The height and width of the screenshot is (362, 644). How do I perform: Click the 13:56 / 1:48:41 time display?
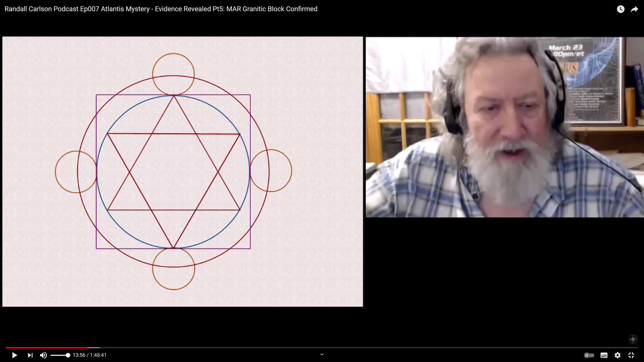click(90, 355)
